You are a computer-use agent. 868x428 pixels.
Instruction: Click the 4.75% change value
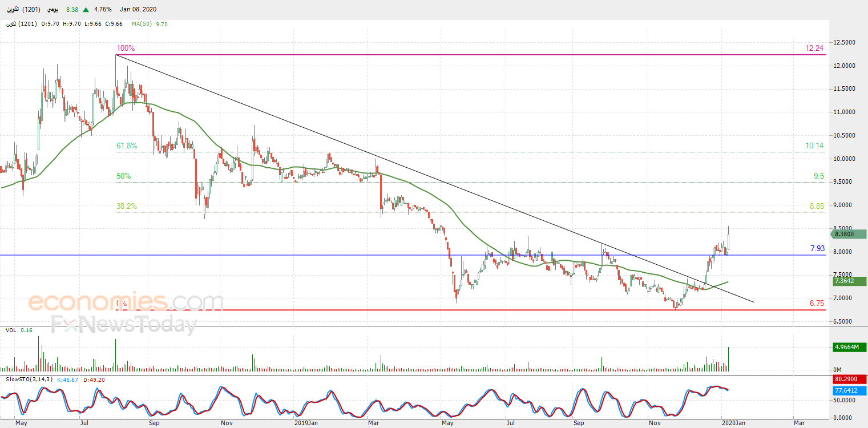click(103, 10)
